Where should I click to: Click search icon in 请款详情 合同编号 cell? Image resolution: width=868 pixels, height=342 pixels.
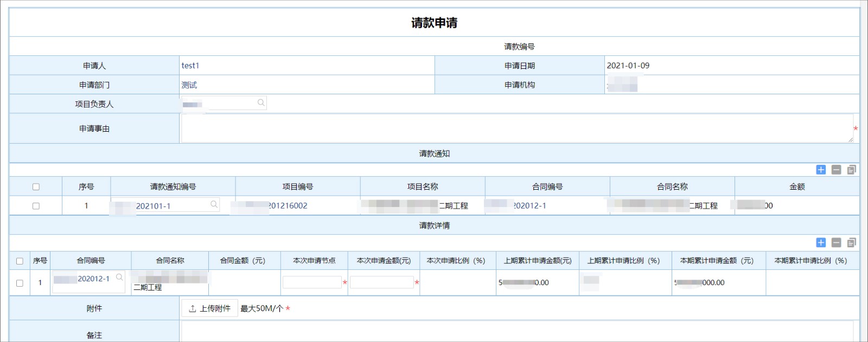click(x=119, y=278)
